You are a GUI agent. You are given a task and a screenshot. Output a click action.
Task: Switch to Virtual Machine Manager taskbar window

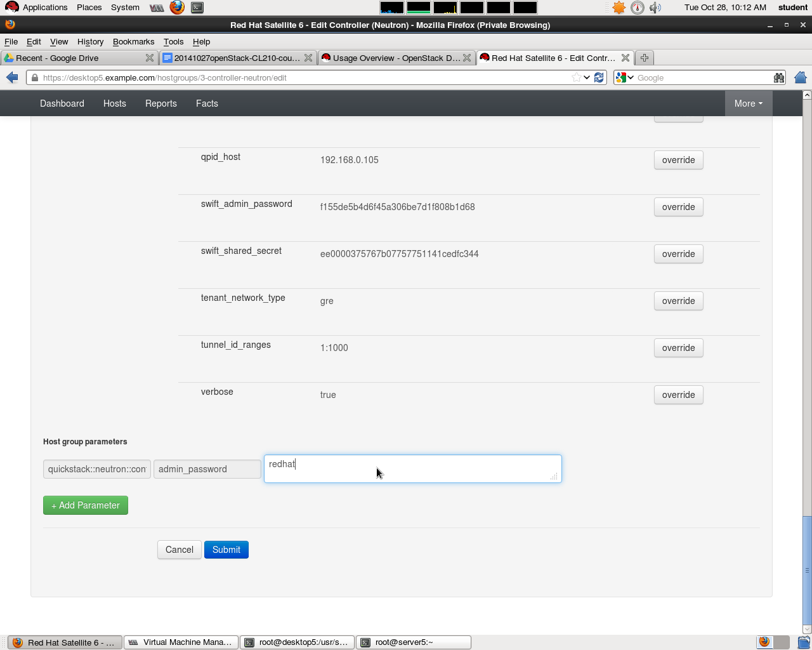(181, 642)
